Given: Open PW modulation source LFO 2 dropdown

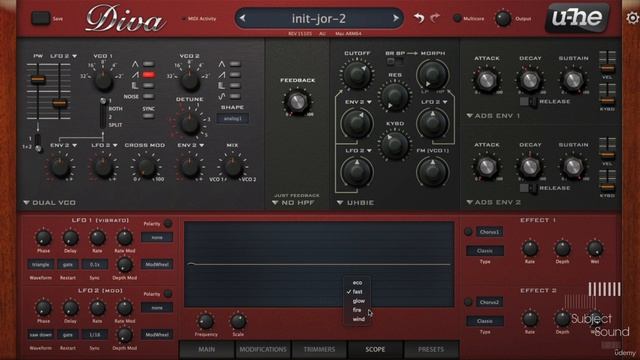Looking at the screenshot, I should coord(63,56).
